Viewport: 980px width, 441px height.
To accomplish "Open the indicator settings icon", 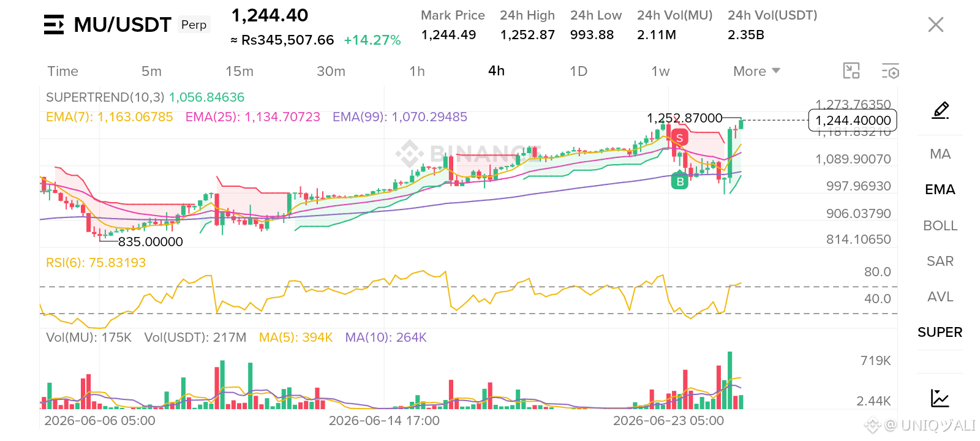I will click(x=890, y=71).
